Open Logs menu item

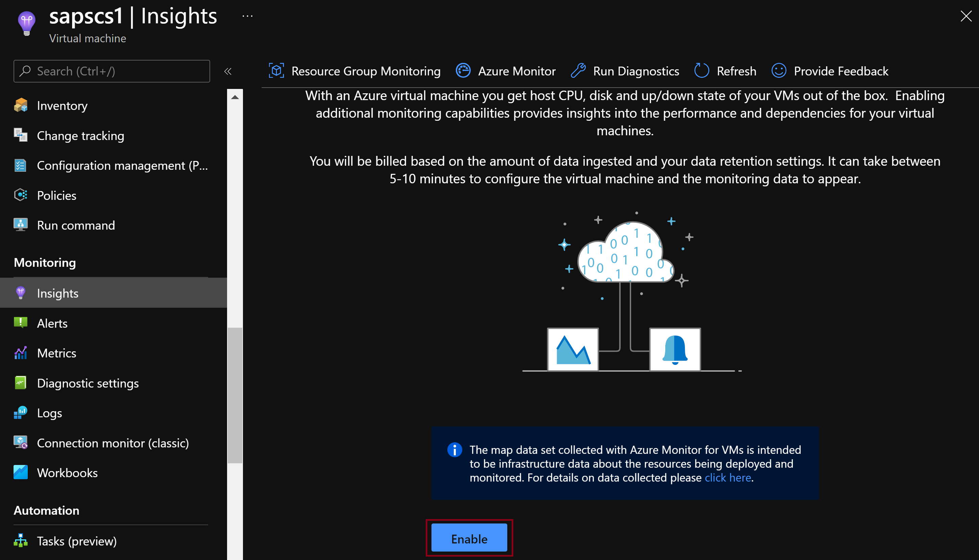coord(113,413)
